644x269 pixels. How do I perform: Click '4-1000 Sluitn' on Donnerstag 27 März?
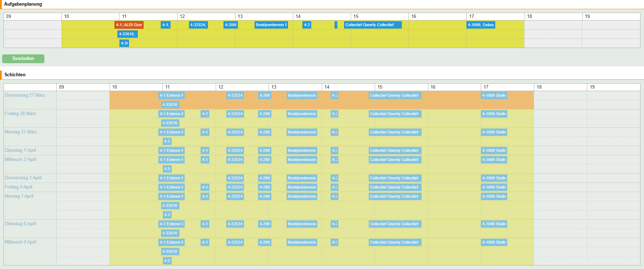(x=494, y=96)
